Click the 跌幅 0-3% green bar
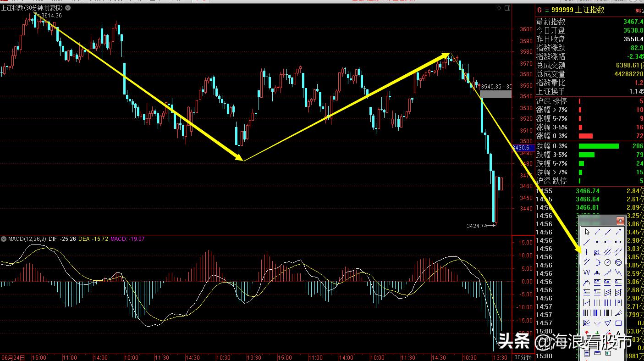 [x=599, y=146]
